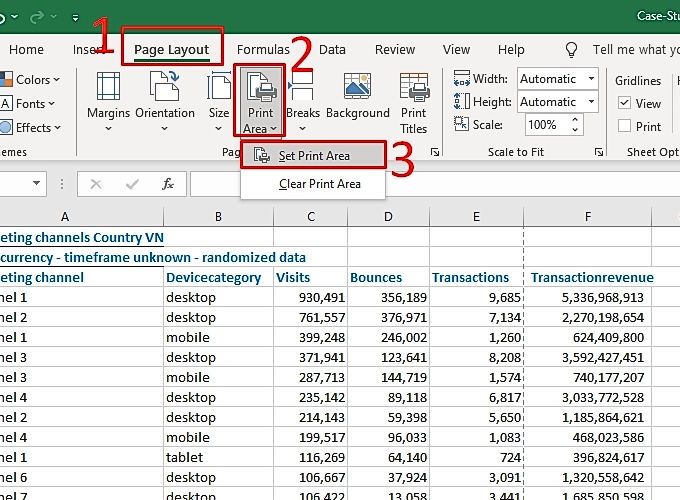Open theme Colors options
The width and height of the screenshot is (680, 500).
(29, 80)
